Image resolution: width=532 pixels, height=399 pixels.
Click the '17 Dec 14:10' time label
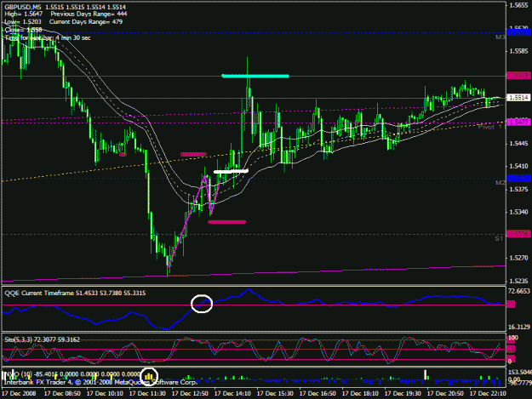point(232,394)
